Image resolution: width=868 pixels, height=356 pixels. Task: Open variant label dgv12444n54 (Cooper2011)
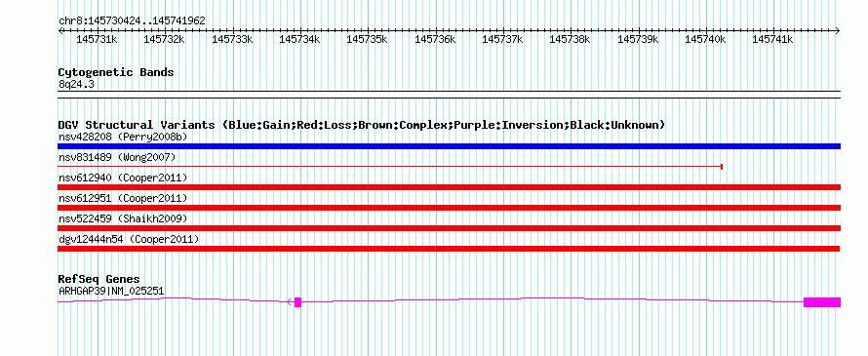pos(129,239)
